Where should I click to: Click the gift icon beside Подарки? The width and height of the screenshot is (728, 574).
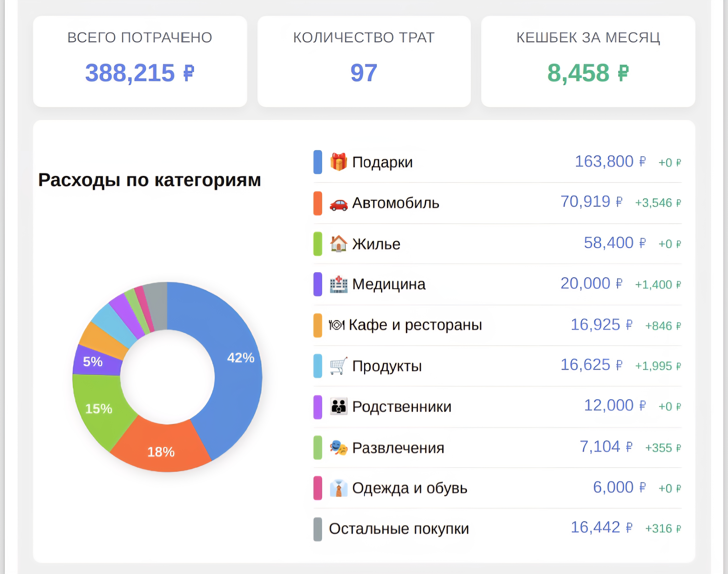tap(338, 162)
